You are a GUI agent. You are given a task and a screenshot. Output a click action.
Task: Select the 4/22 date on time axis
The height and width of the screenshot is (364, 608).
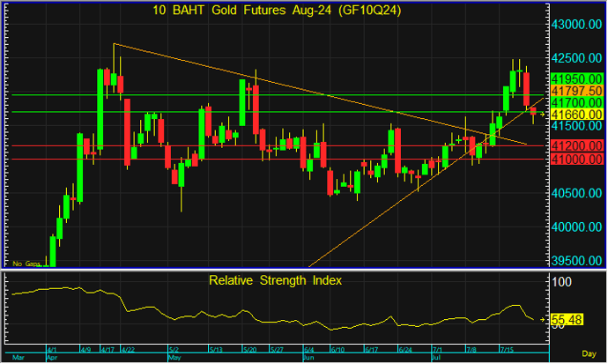click(x=127, y=350)
